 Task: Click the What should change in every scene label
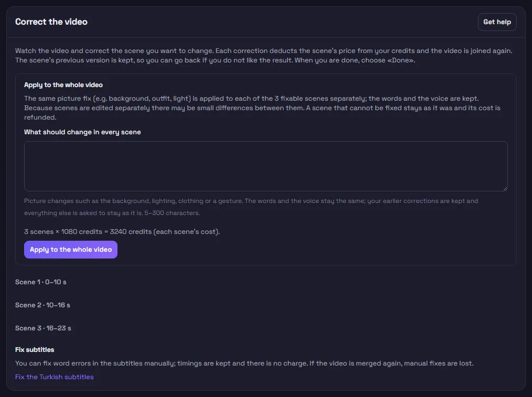click(x=82, y=132)
